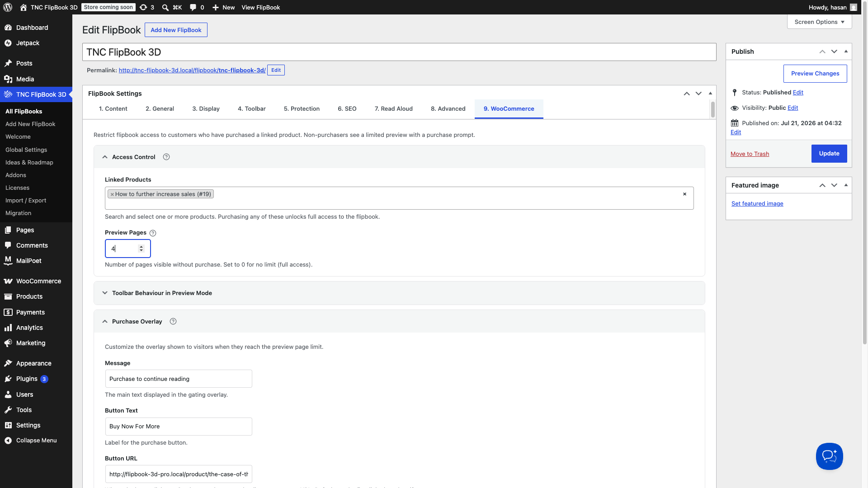868x488 pixels.
Task: Move FlipBook Settings panel up
Action: coord(687,94)
